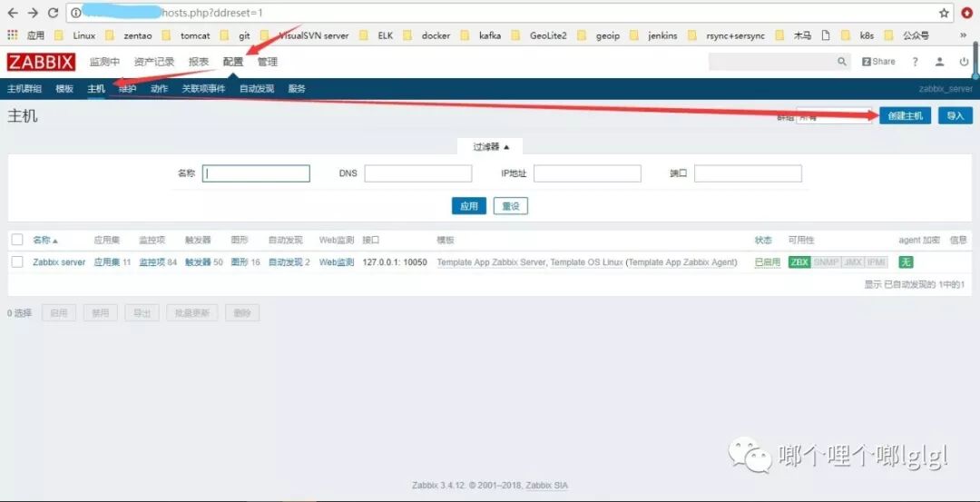Image resolution: width=980 pixels, height=502 pixels.
Task: Bookmark page with the star icon
Action: tap(944, 13)
